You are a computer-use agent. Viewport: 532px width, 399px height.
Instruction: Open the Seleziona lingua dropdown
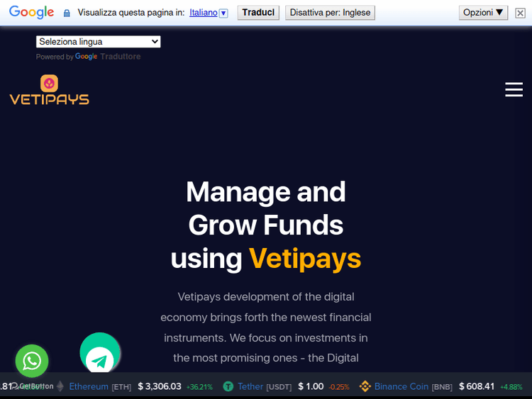click(x=99, y=42)
